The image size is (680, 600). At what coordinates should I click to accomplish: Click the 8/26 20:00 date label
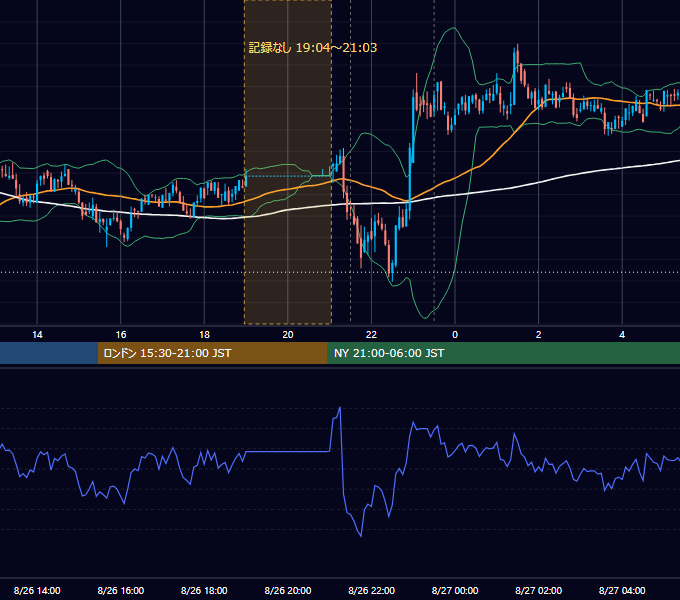(x=288, y=590)
